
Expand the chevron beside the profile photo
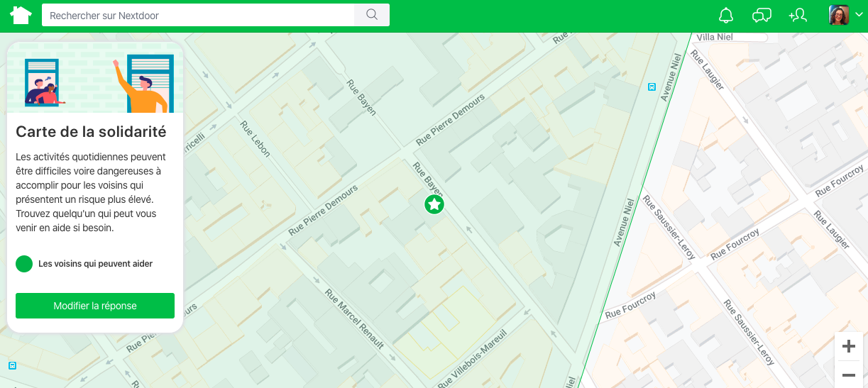[x=859, y=15]
